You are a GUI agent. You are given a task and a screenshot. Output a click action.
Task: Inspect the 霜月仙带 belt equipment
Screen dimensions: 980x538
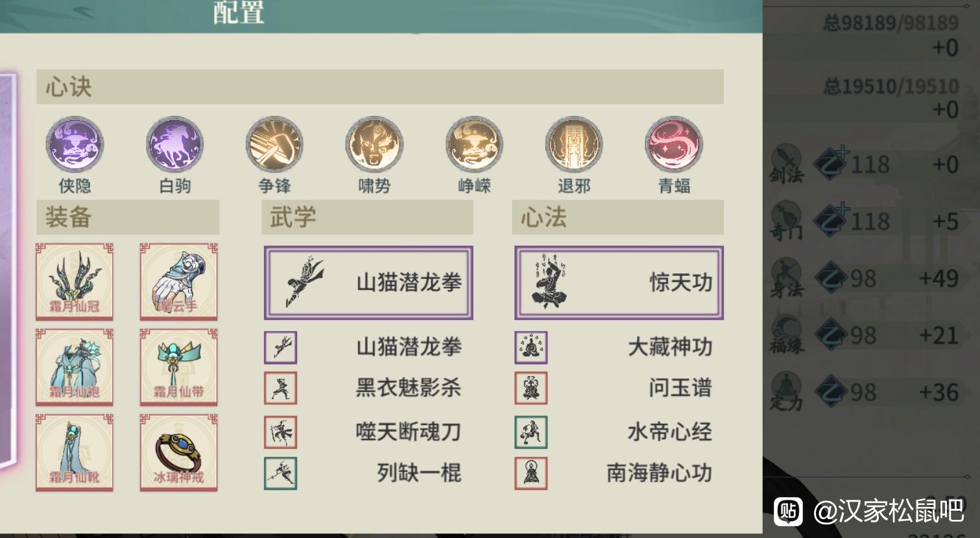179,367
